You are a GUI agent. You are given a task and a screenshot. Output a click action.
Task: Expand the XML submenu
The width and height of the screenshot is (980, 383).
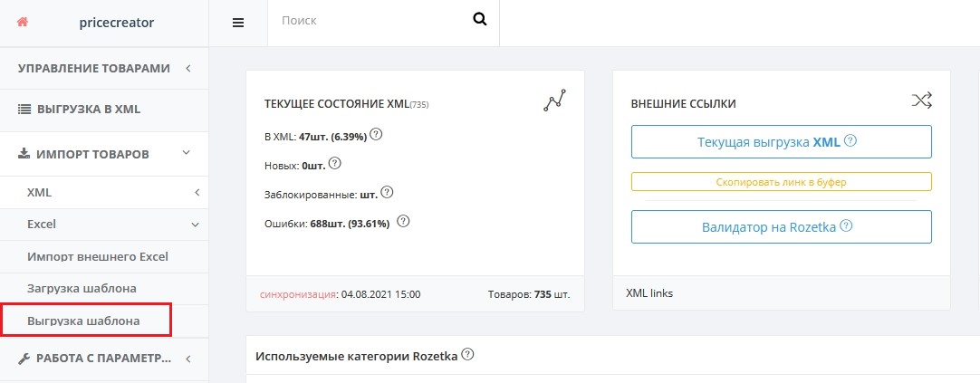[x=197, y=193]
